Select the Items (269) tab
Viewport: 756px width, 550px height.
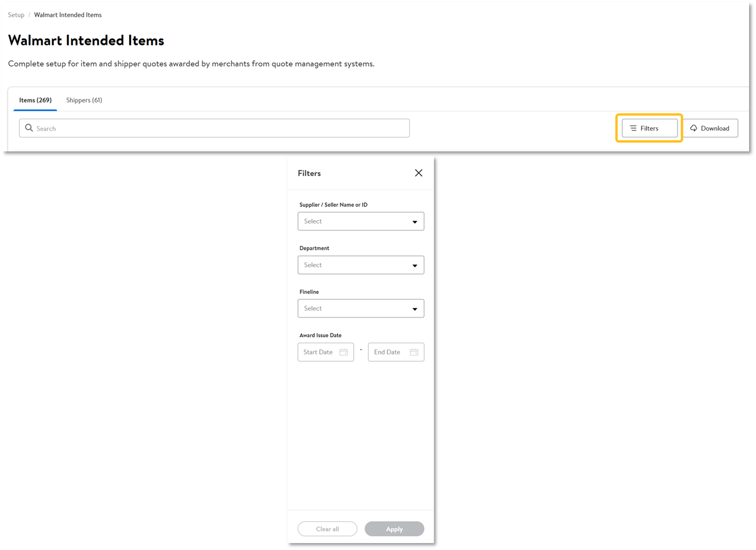(x=35, y=100)
